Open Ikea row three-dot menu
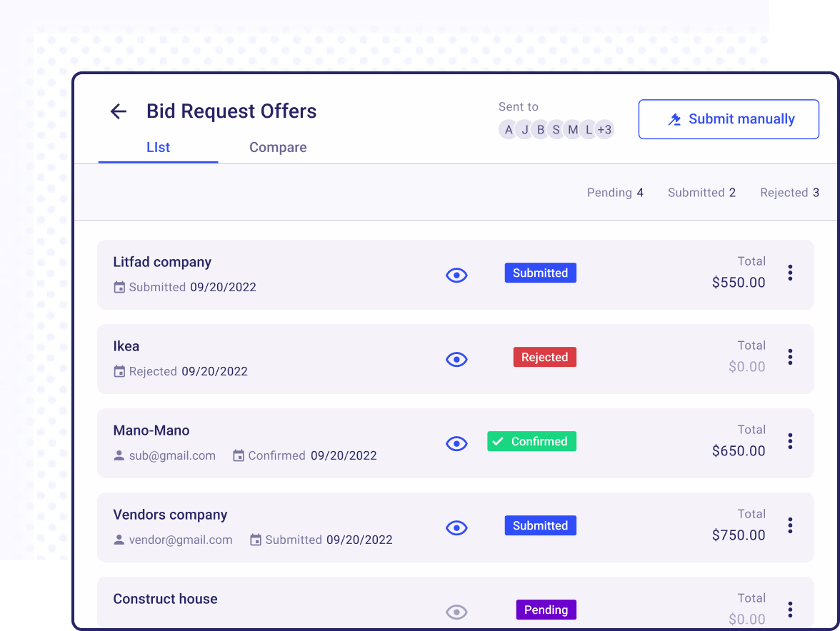The width and height of the screenshot is (840, 631). point(790,357)
